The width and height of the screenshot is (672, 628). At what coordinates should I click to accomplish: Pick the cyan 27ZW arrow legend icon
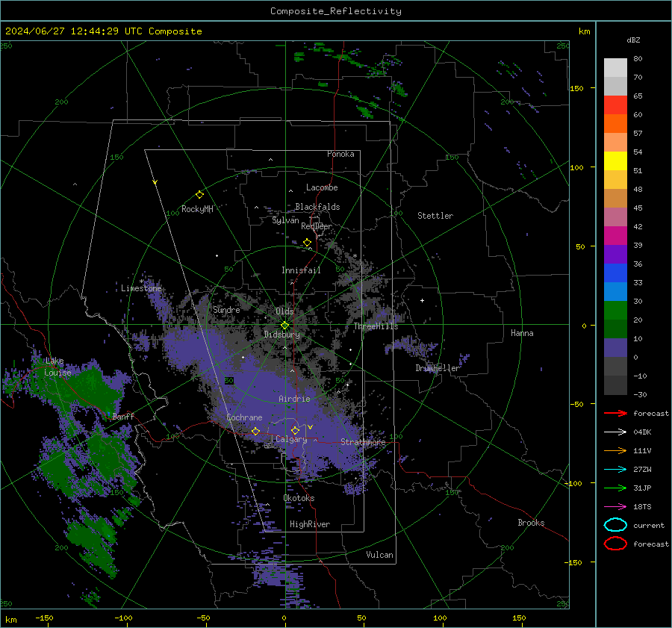point(615,470)
